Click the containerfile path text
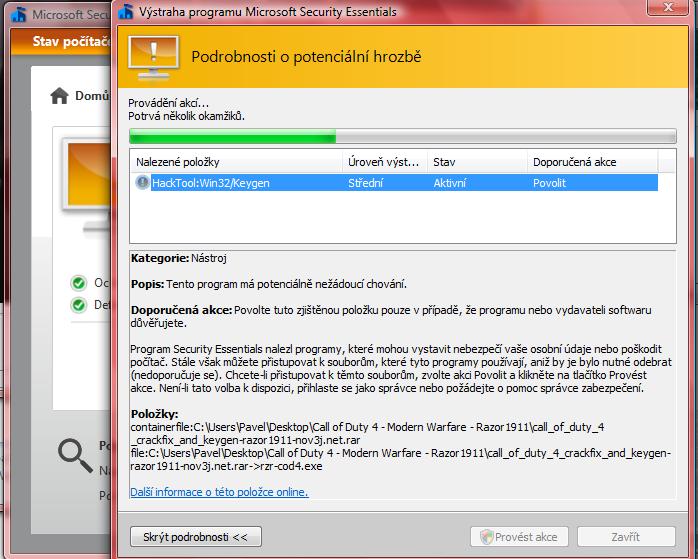 (x=367, y=433)
